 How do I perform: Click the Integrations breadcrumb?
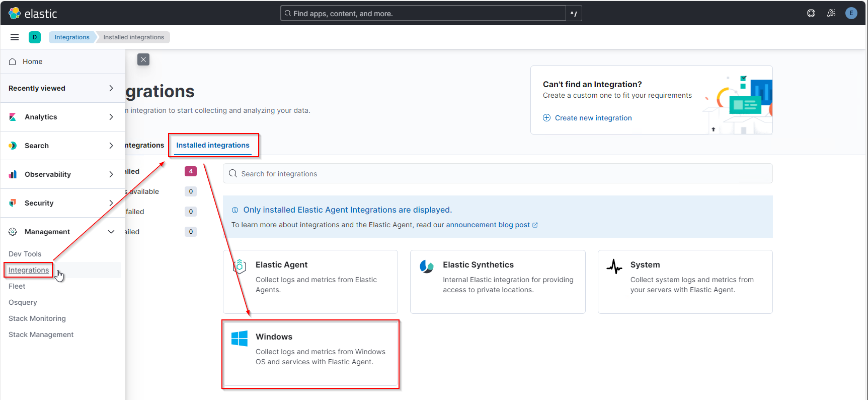tap(72, 37)
